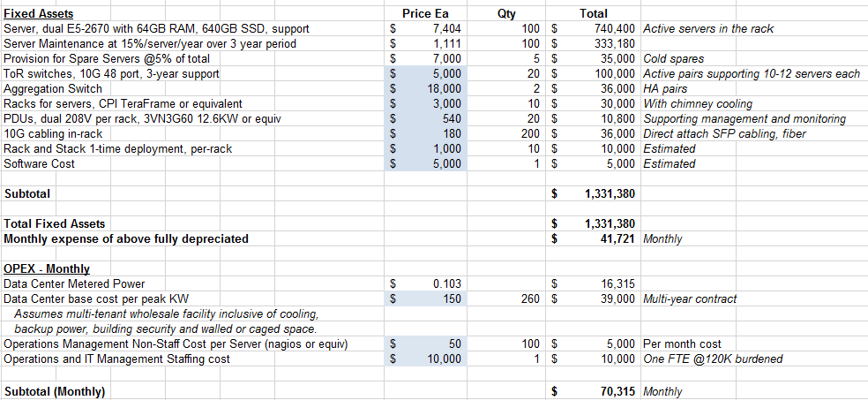Image resolution: width=868 pixels, height=400 pixels.
Task: Select the Subtotal 1,331,380 cell
Action: click(x=594, y=194)
